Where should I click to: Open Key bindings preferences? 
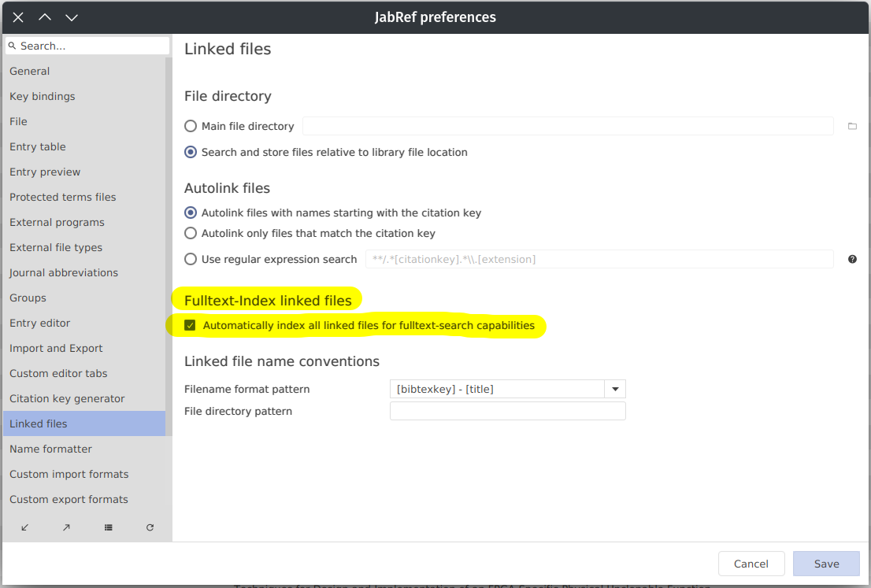(84, 96)
